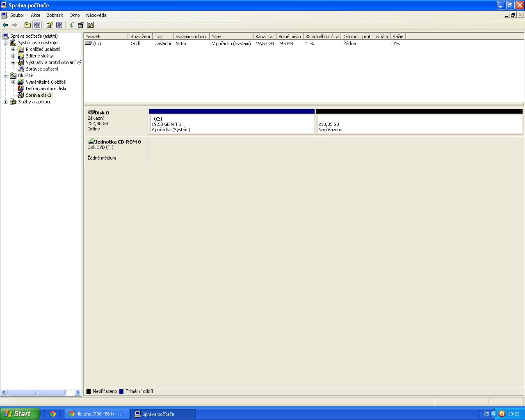Click the 19:22 clock in the tray

[x=514, y=414]
